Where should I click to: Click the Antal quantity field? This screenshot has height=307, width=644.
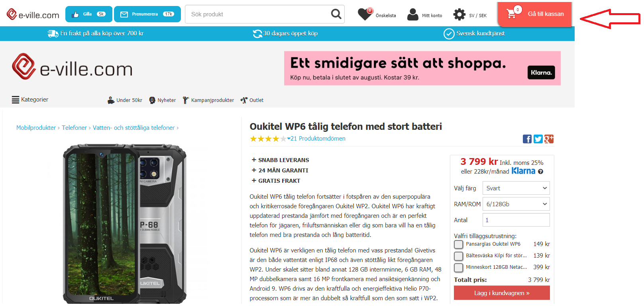coord(516,220)
